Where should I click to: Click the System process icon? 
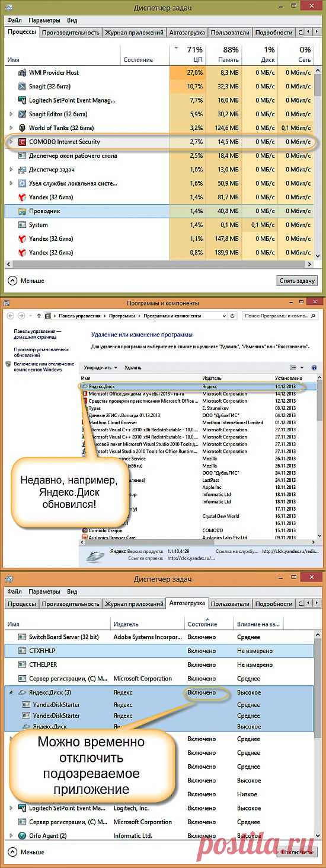pos(23,225)
